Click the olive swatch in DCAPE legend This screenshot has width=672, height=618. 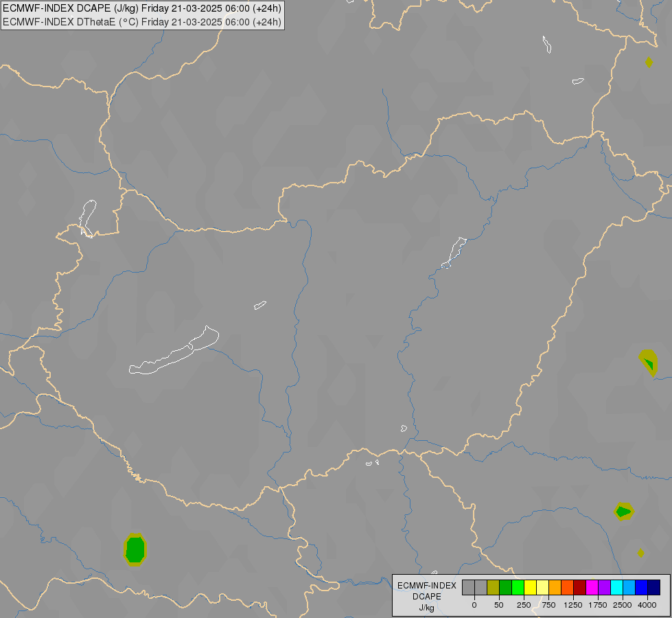pos(494,588)
